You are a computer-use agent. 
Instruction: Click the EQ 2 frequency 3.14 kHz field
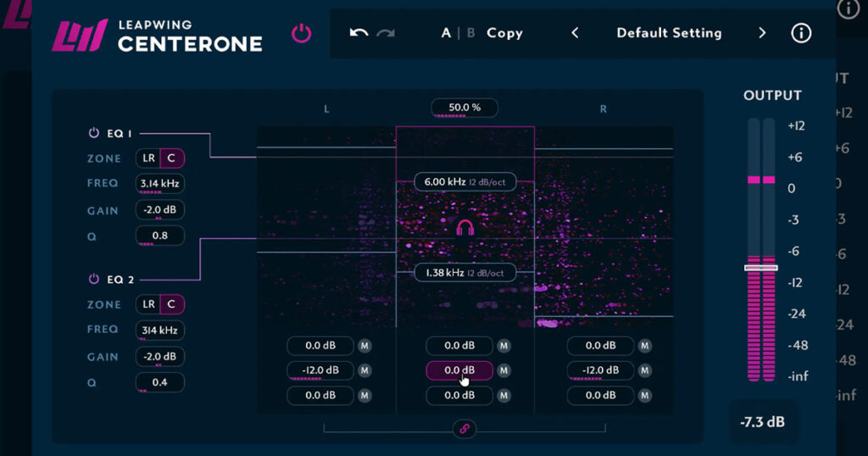(160, 331)
